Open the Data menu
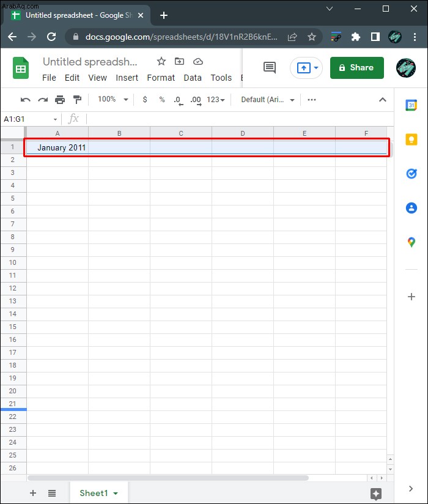The width and height of the screenshot is (428, 504). coord(193,78)
